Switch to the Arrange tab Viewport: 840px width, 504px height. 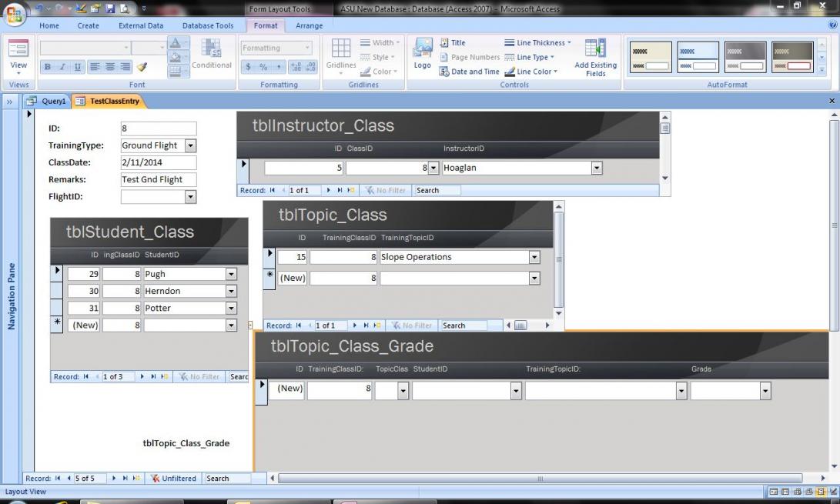pyautogui.click(x=309, y=25)
